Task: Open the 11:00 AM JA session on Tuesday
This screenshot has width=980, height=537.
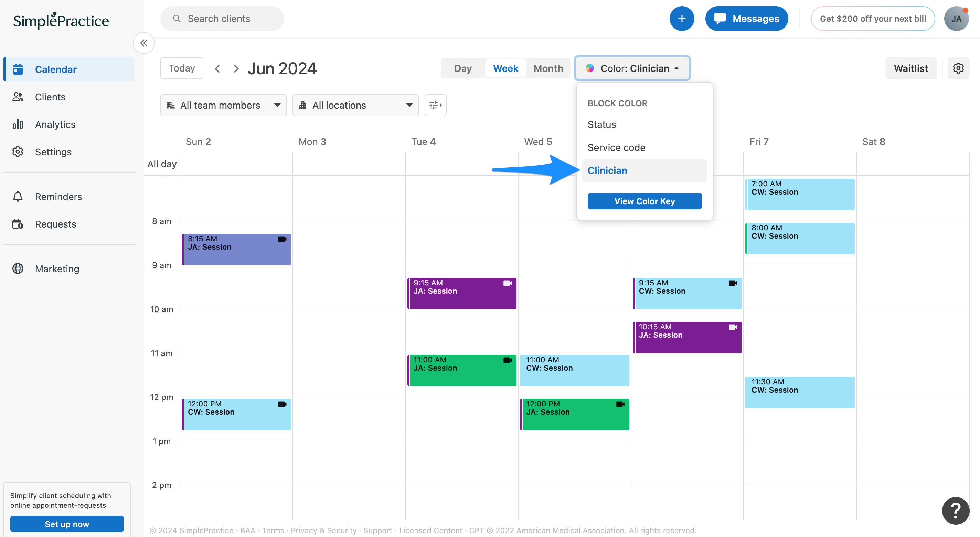Action: (462, 371)
